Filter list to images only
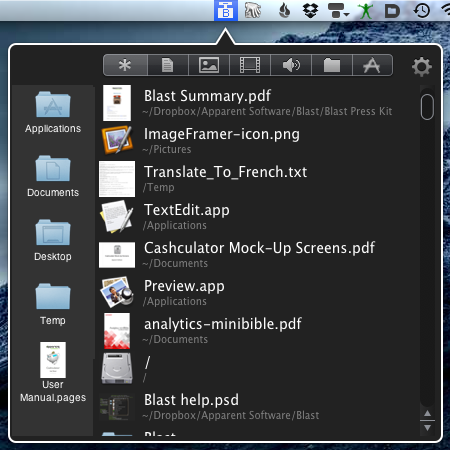Viewport: 450px width, 450px height. (x=209, y=65)
